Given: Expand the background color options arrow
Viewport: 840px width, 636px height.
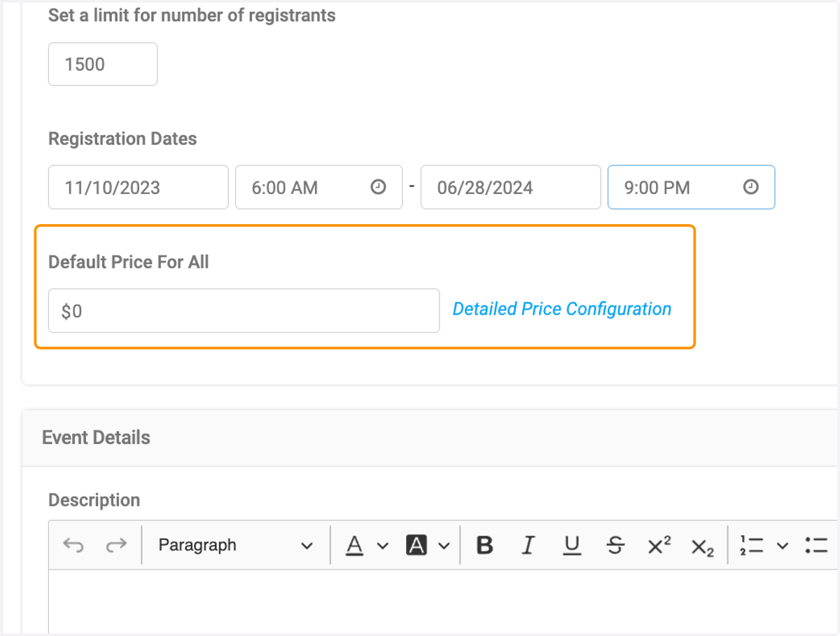Looking at the screenshot, I should [x=444, y=546].
